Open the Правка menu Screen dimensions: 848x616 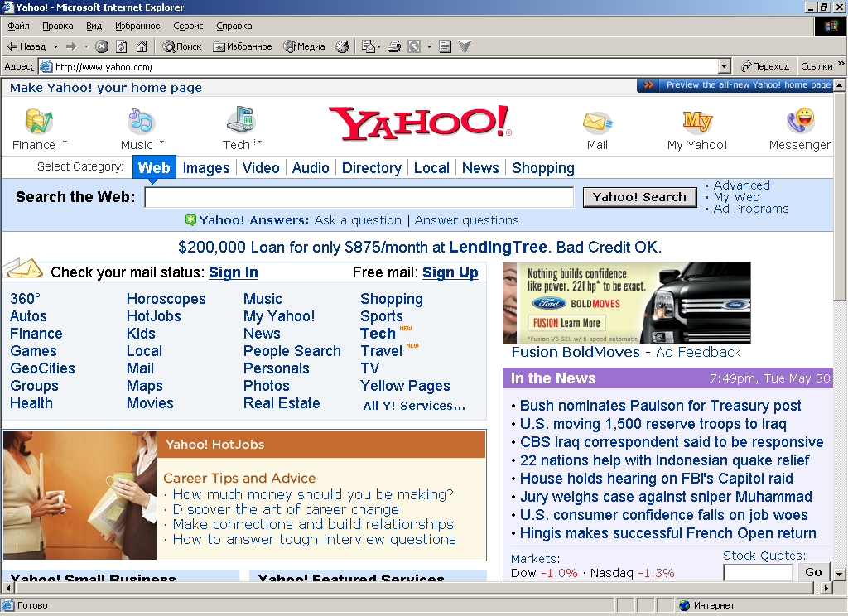(x=58, y=26)
